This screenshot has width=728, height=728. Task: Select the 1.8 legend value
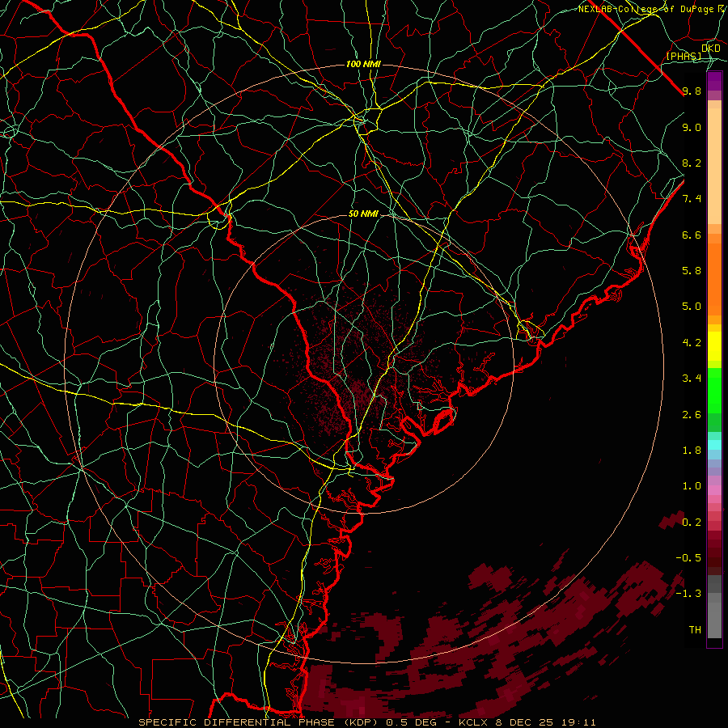coord(692,451)
